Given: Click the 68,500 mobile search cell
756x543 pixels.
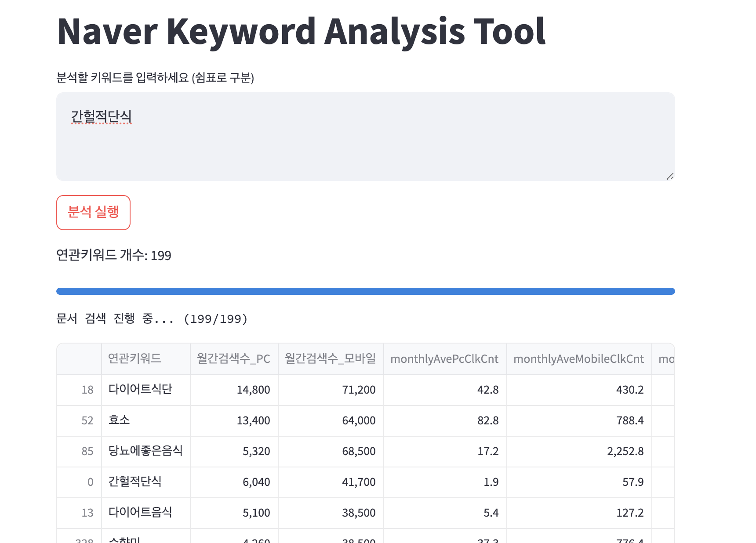Looking at the screenshot, I should point(331,451).
